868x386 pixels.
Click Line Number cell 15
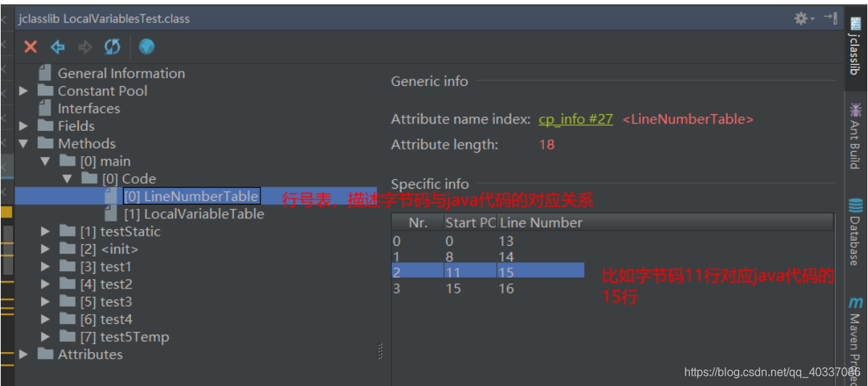point(541,273)
